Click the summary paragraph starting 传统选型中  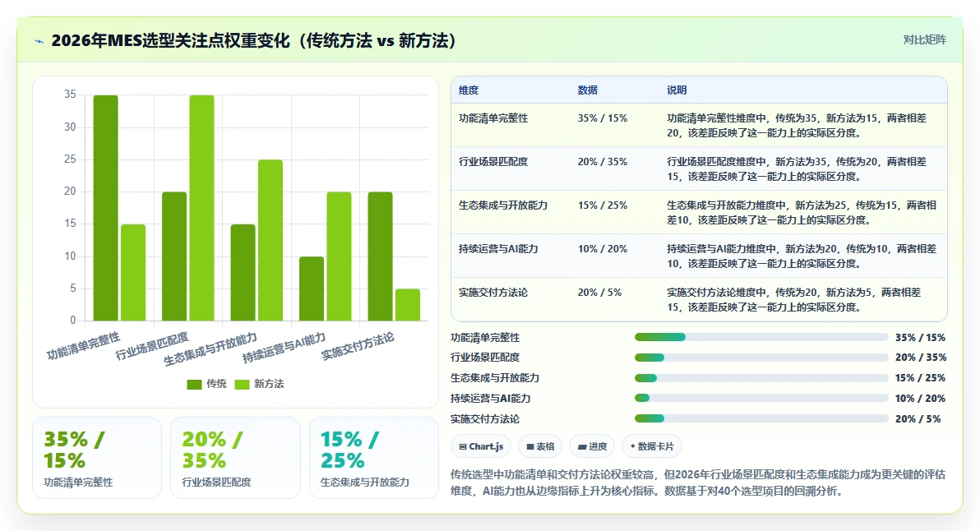pyautogui.click(x=698, y=483)
